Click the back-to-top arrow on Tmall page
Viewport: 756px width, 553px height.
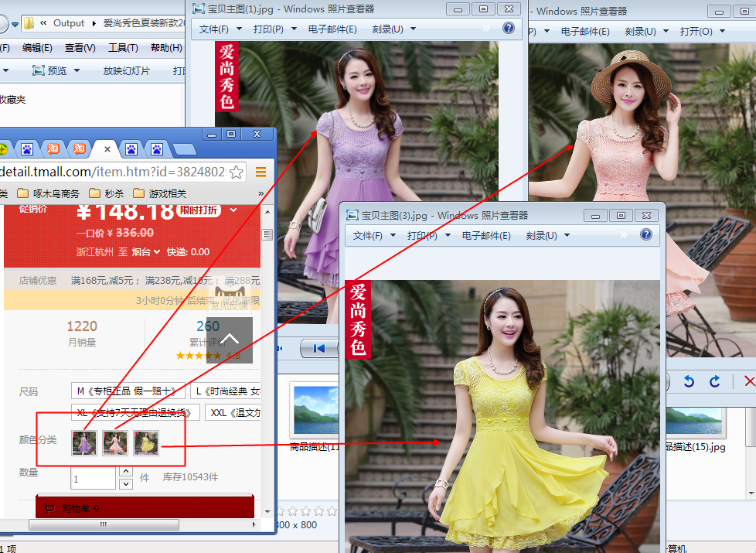tap(230, 340)
